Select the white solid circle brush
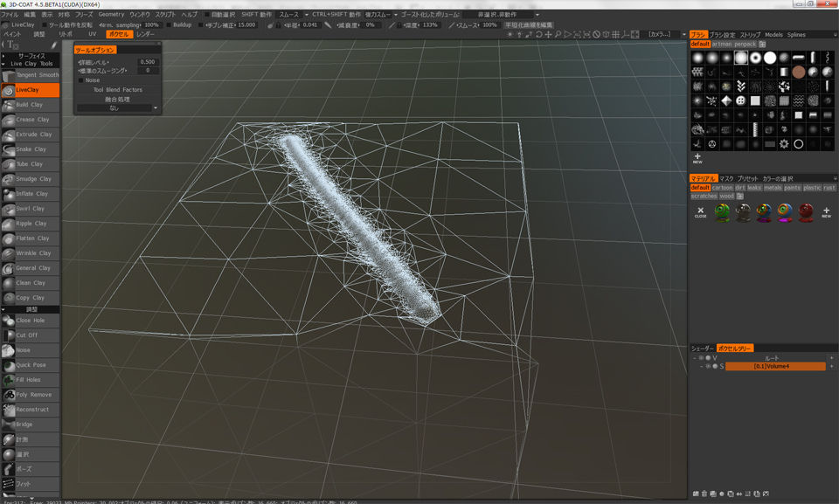The image size is (839, 504). (769, 58)
